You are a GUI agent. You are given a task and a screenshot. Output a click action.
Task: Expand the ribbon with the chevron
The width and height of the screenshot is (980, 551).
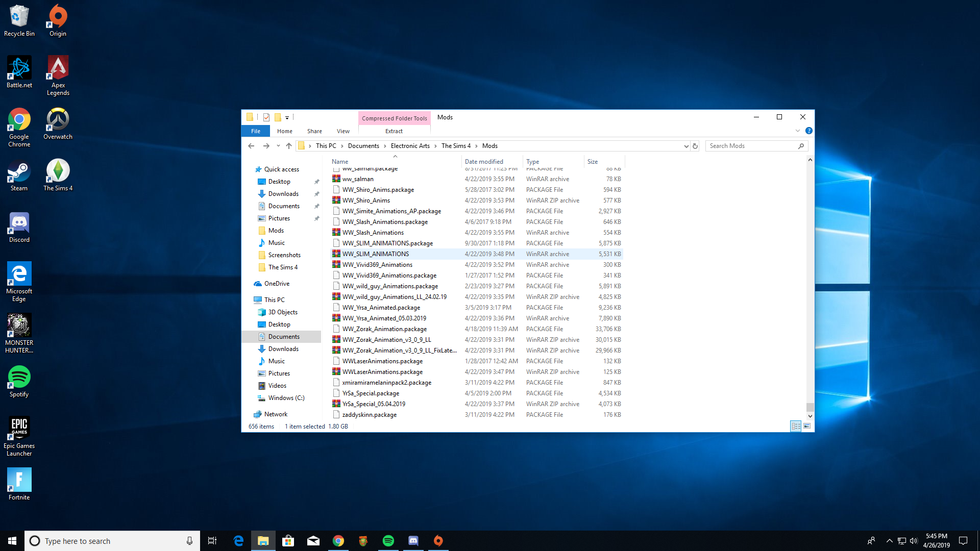[x=797, y=131]
